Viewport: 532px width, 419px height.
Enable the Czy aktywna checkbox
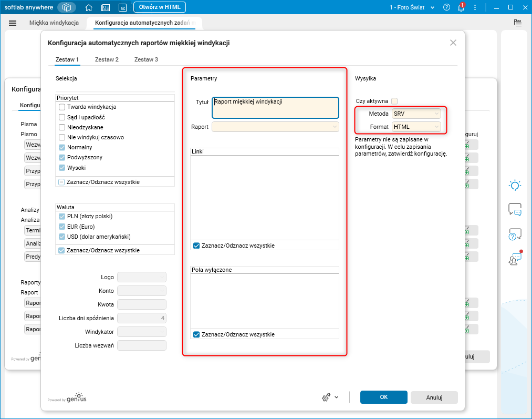click(394, 101)
